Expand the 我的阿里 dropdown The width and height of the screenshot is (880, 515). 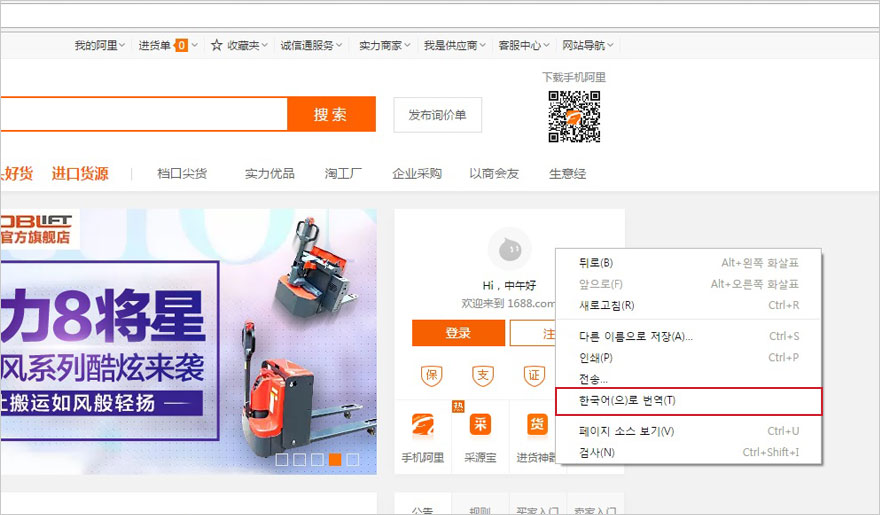tap(99, 45)
